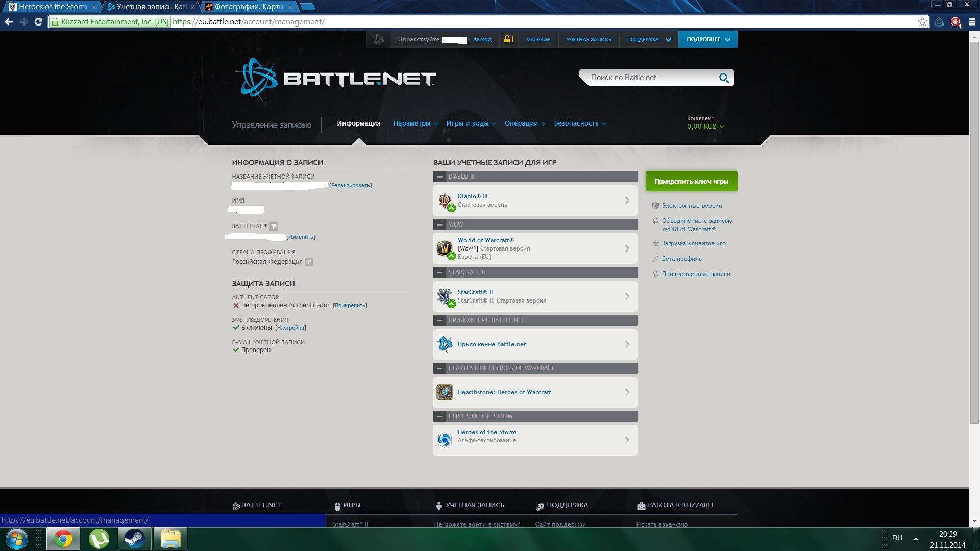This screenshot has height=551, width=980.
Task: Click the StarCraft II game icon
Action: coord(445,296)
